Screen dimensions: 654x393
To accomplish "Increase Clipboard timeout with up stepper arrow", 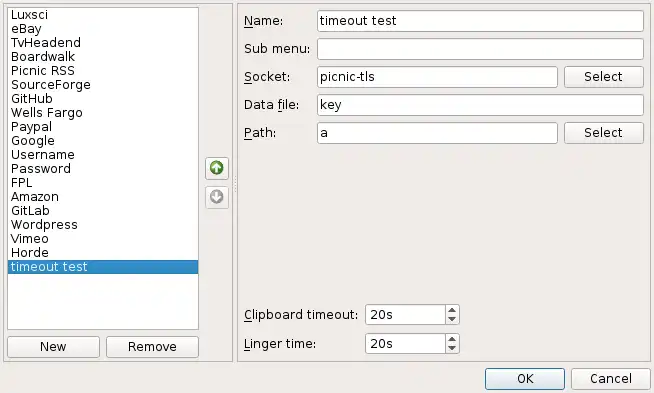I will [452, 310].
